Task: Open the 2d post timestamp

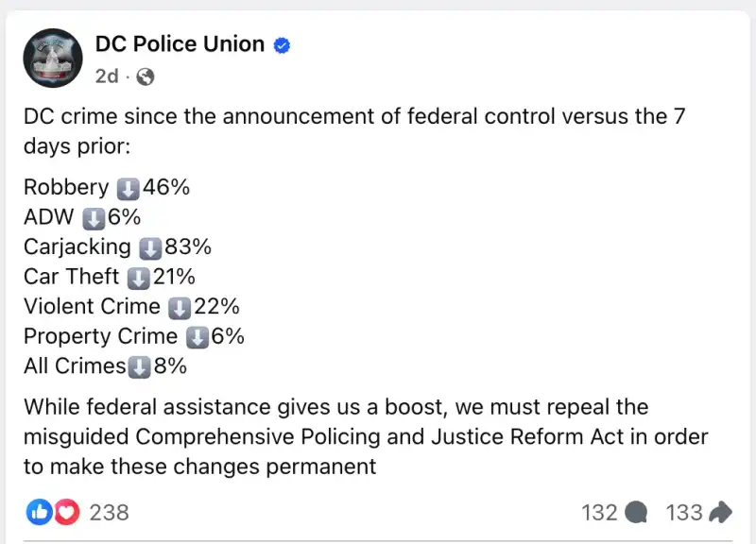Action: pos(107,76)
